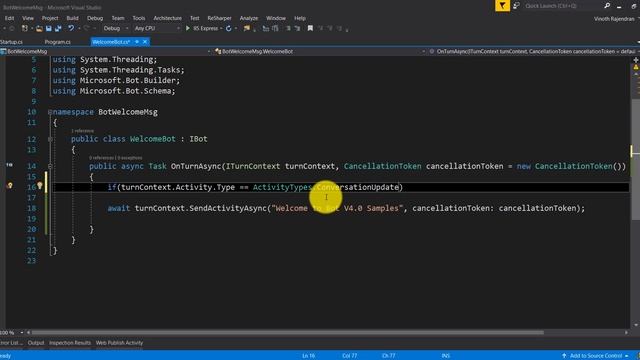Screen dimensions: 640x360
Task: Click the ReSharper bulb icon in left margin
Action: click(x=10, y=186)
